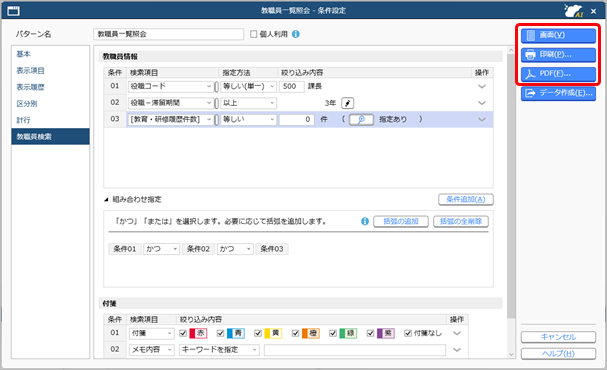Screen dimensions: 607x370
Task: Uncheck the 紫 purple sticky note checkbox
Action: point(370,333)
